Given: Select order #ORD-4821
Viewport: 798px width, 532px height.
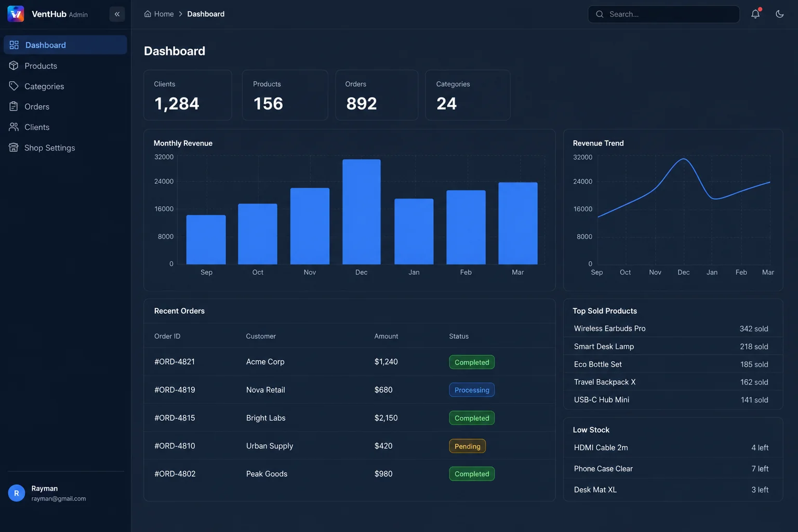Looking at the screenshot, I should [350, 362].
